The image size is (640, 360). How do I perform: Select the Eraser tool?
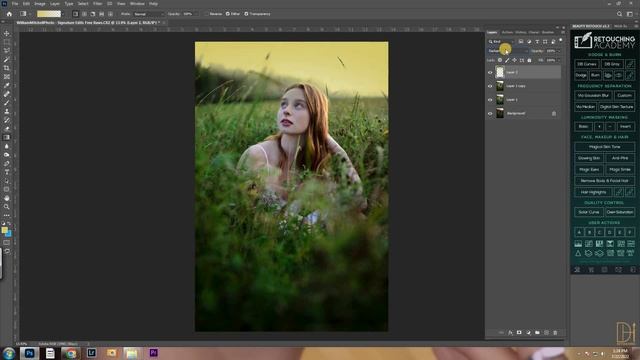click(x=7, y=129)
